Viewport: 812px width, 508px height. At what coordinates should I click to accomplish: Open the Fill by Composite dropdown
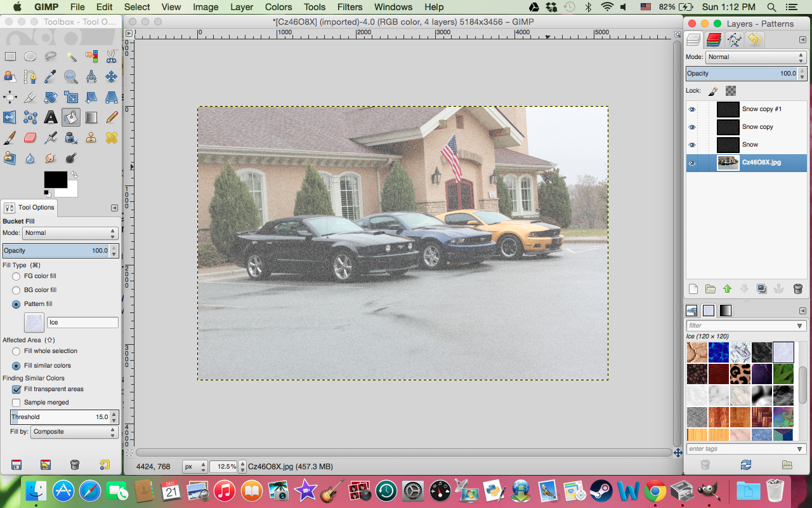coord(73,432)
